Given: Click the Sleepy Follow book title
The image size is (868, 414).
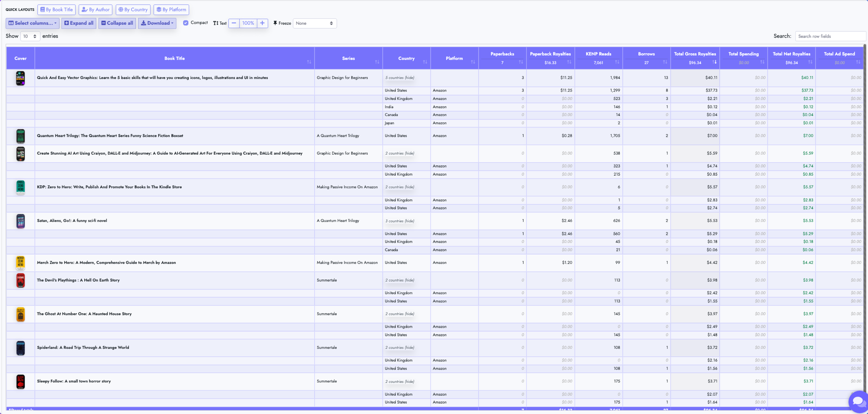Looking at the screenshot, I should click(74, 381).
